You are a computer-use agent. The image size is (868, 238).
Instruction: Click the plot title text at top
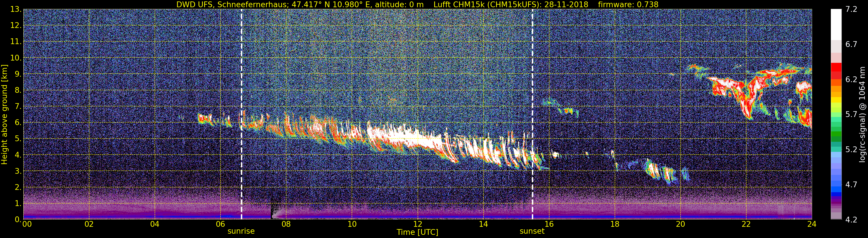(x=417, y=4)
